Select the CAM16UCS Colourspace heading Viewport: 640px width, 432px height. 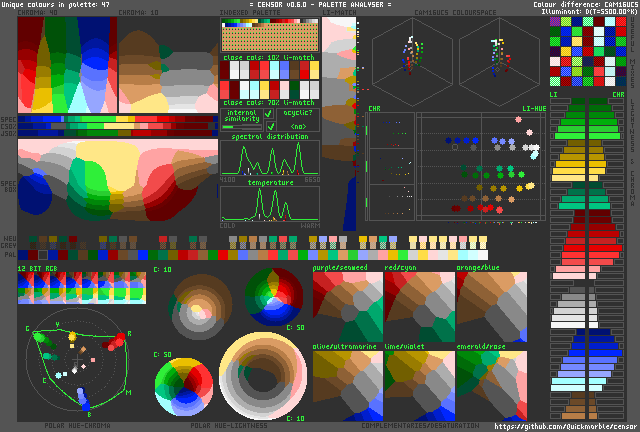pos(455,13)
